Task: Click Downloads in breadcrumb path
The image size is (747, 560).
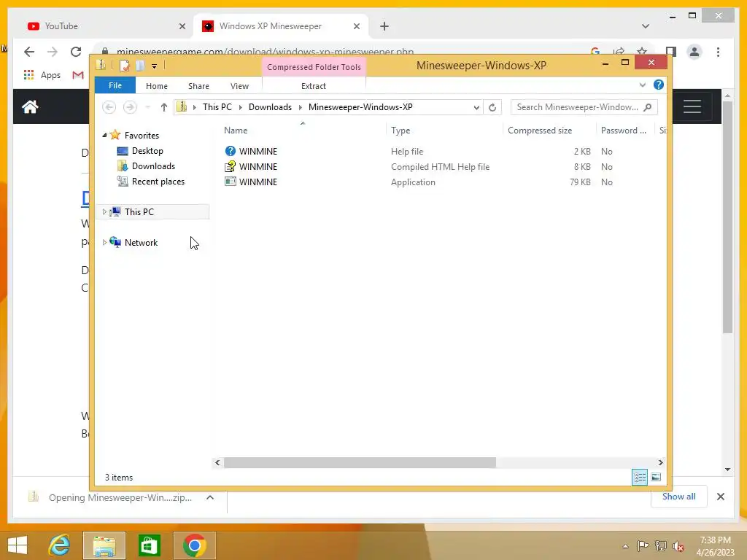Action: point(270,107)
